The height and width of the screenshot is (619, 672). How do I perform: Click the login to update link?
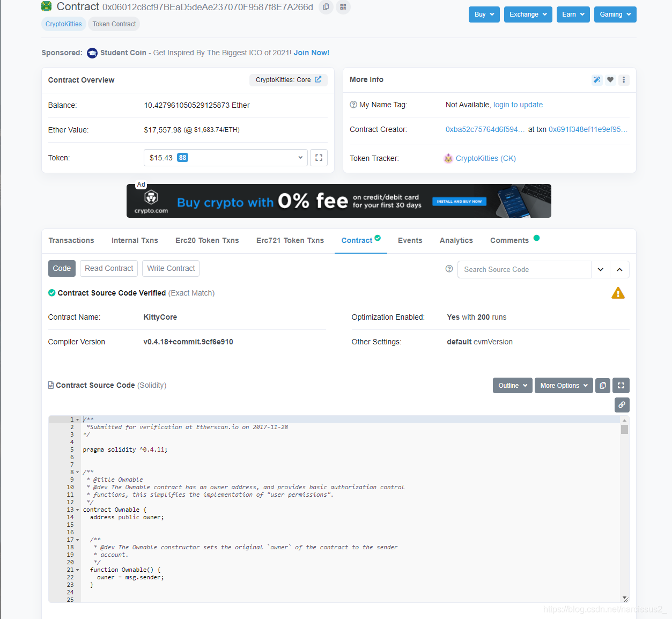coord(518,105)
